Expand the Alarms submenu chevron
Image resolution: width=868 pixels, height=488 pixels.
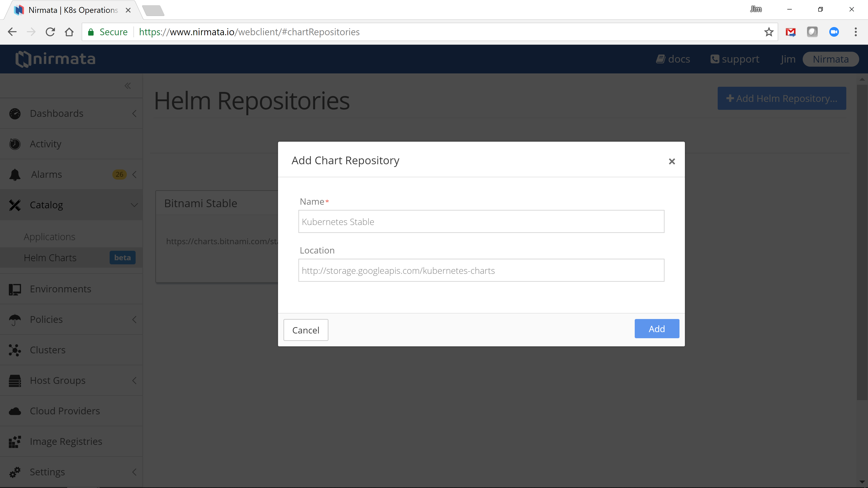click(x=134, y=174)
